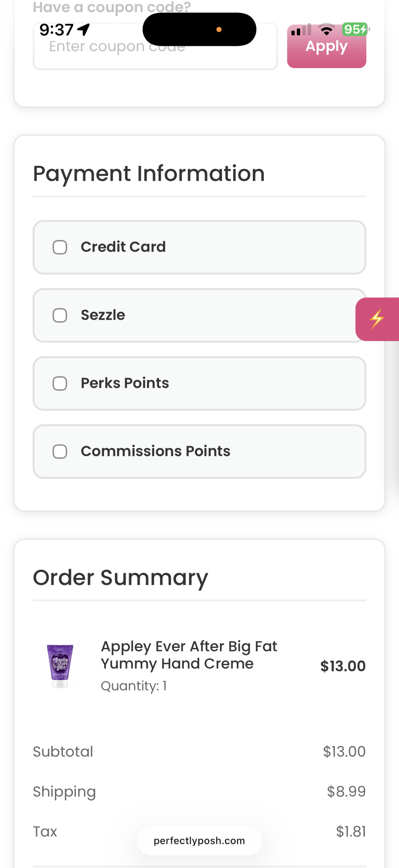Tap the location arrow in status bar
This screenshot has width=399, height=868.
[84, 29]
